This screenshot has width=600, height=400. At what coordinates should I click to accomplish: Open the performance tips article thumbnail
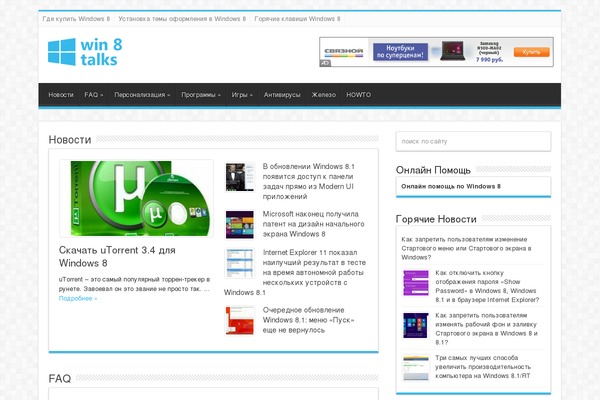tap(416, 368)
